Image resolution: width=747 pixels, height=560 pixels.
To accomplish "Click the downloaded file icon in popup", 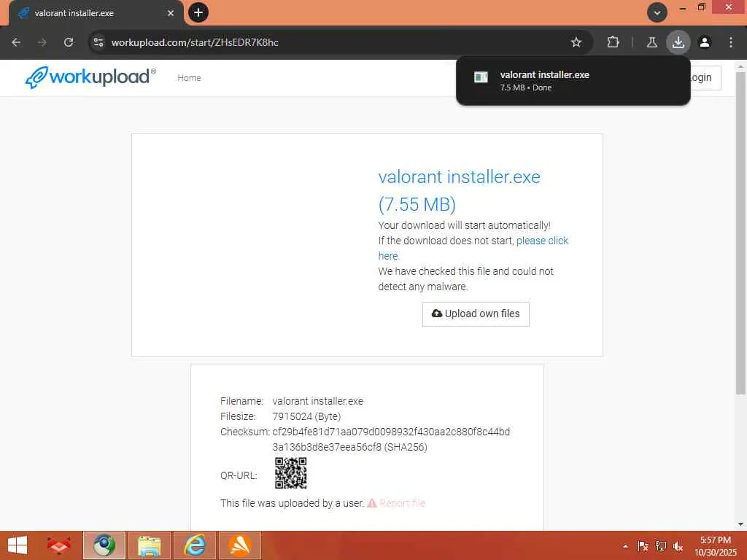I will [x=481, y=77].
